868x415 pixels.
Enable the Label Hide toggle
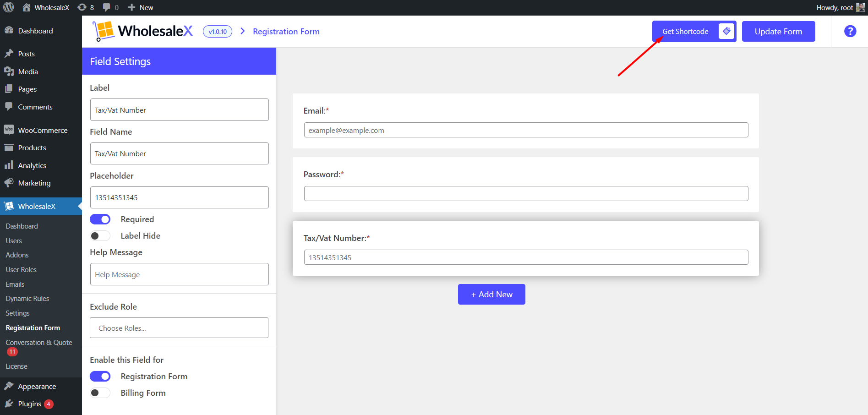[100, 235]
